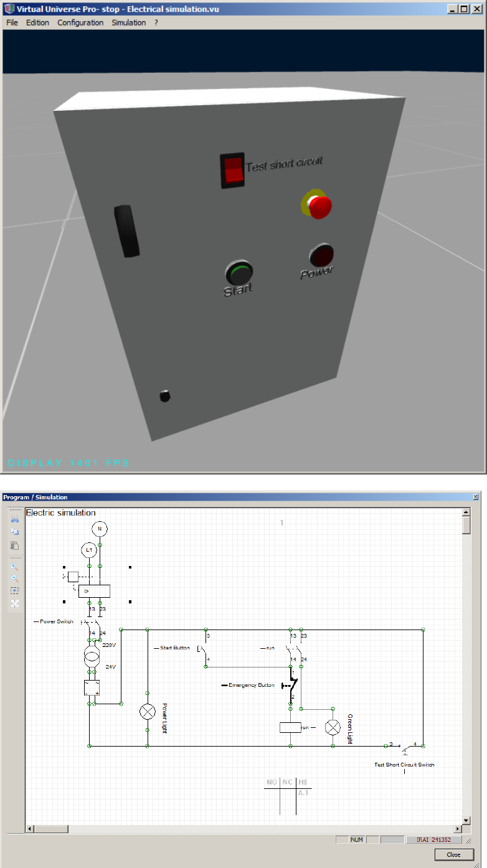Screen dimensions: 487x868
Task: Select the circuit breaker block symbol
Action: click(x=94, y=591)
